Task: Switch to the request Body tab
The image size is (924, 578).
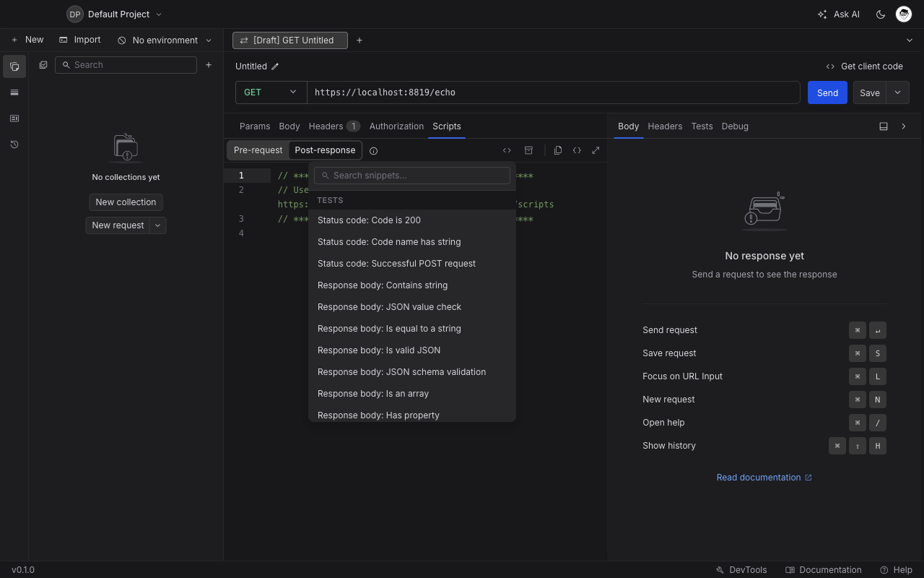Action: (x=289, y=126)
